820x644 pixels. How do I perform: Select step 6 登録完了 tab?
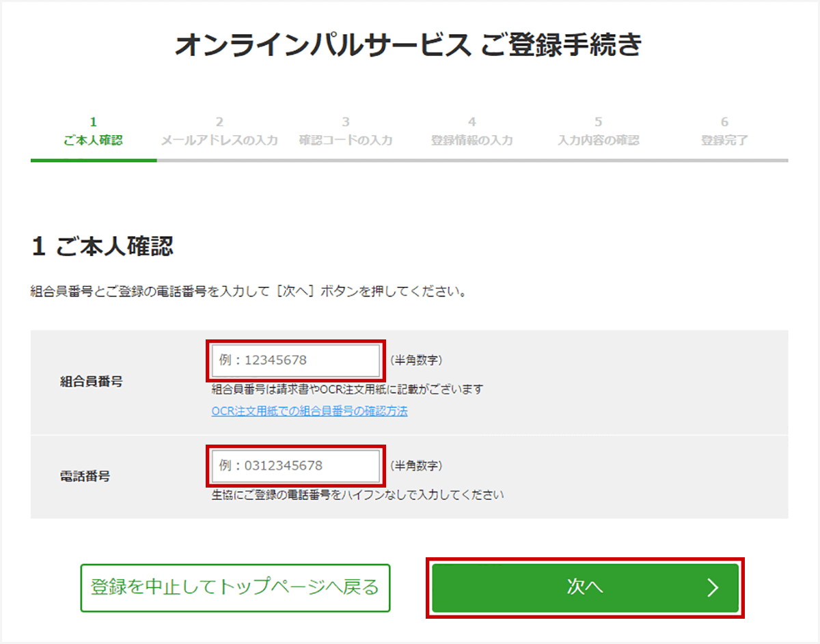[x=724, y=132]
